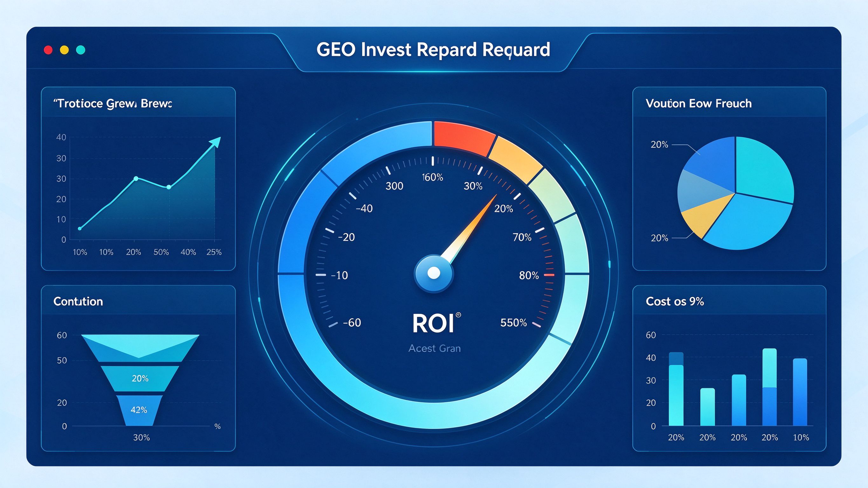This screenshot has height=488, width=868.
Task: Click the -40 label on the gauge
Action: click(364, 208)
